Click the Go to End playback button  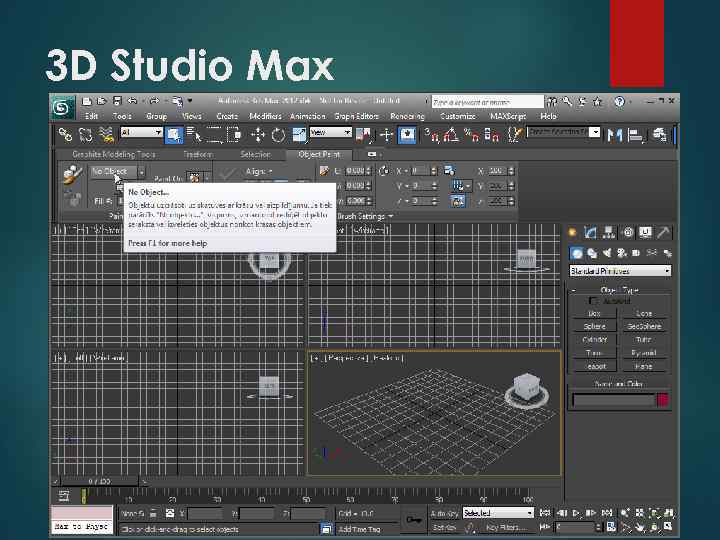[607, 513]
